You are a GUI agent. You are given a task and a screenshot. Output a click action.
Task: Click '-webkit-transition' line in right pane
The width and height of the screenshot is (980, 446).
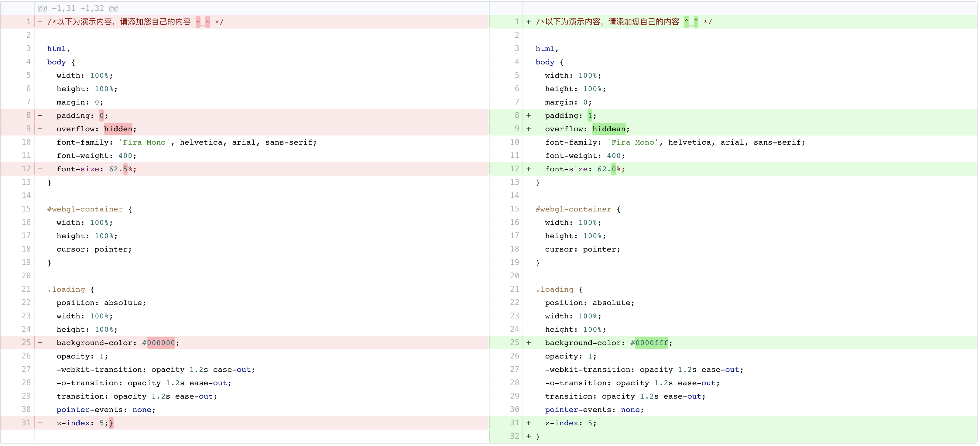tap(644, 369)
